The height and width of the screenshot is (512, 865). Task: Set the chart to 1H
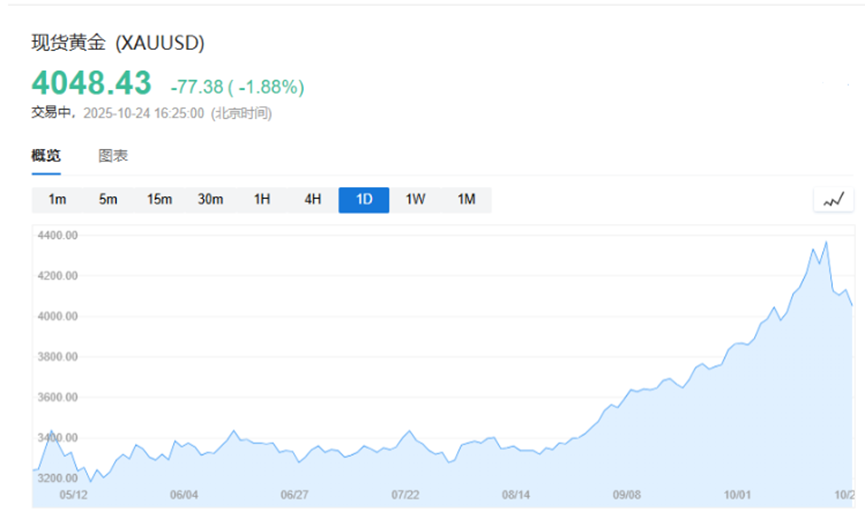pos(262,200)
